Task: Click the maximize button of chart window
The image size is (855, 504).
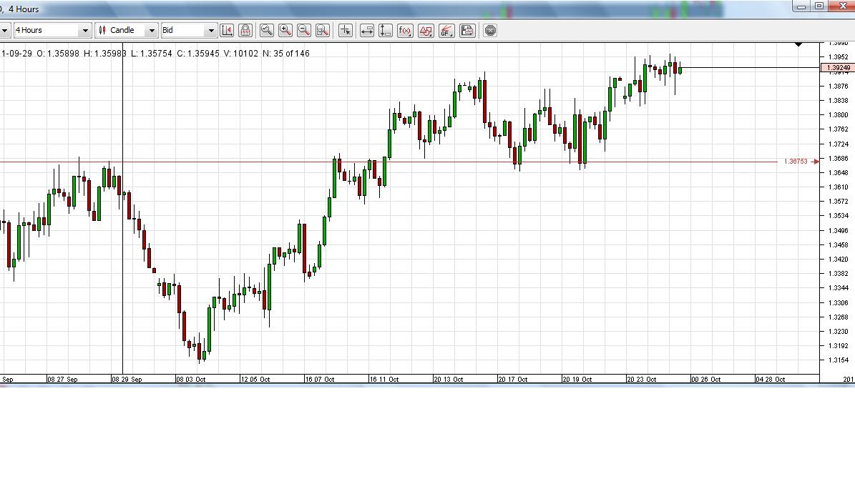Action: [x=819, y=6]
